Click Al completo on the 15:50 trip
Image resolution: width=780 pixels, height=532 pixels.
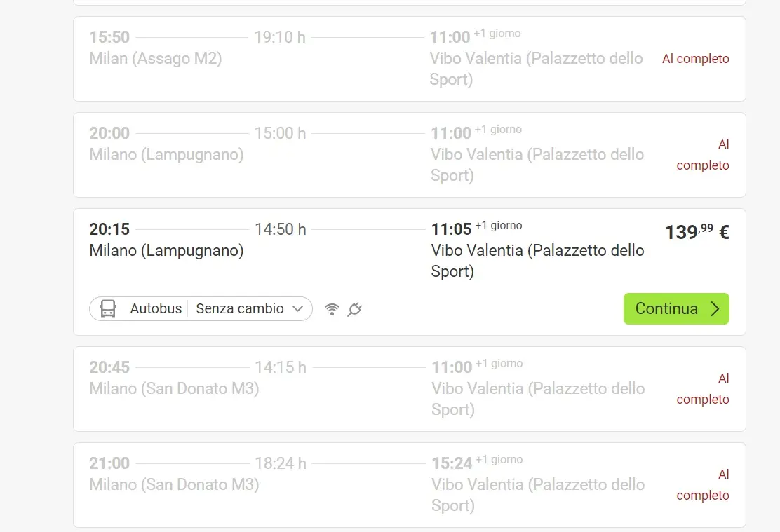point(695,59)
